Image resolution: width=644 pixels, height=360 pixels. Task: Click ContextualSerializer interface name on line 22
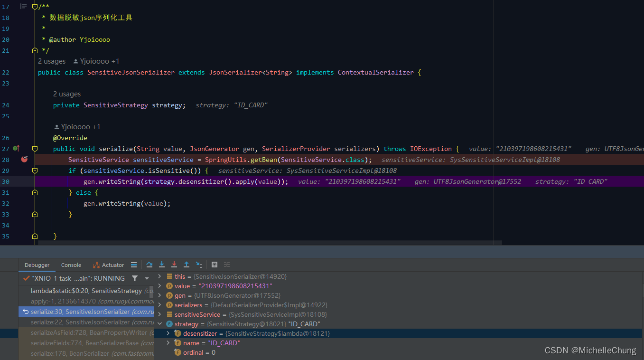click(x=376, y=72)
